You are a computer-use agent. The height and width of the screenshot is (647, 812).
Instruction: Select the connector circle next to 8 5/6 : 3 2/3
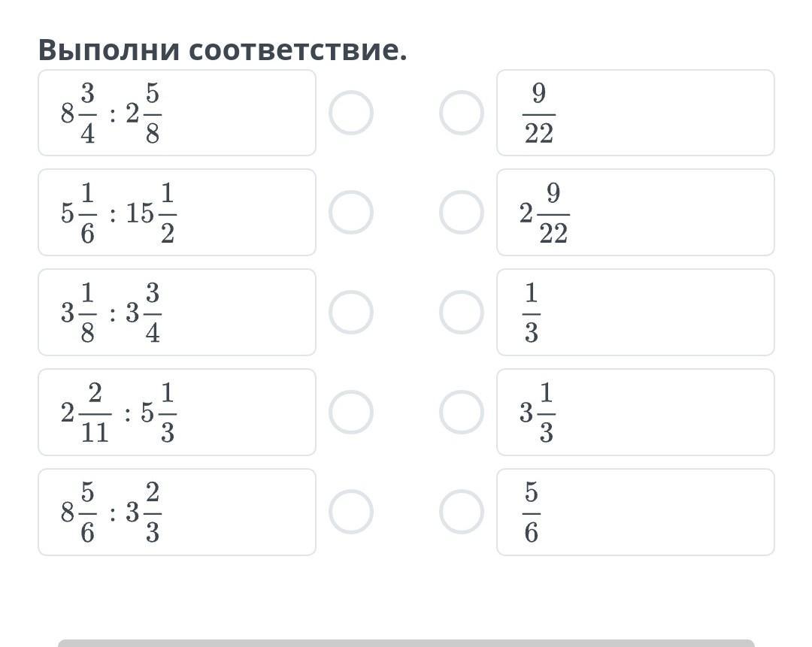click(x=351, y=512)
